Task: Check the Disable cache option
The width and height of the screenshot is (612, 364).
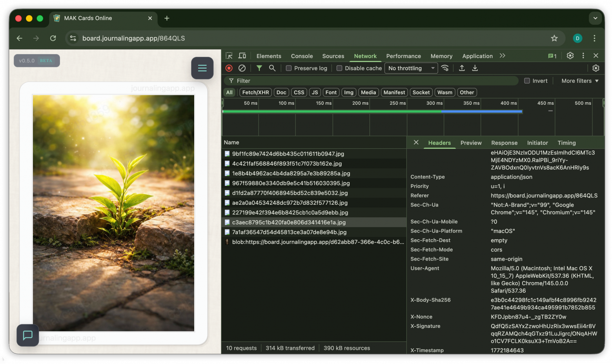Action: coord(339,68)
